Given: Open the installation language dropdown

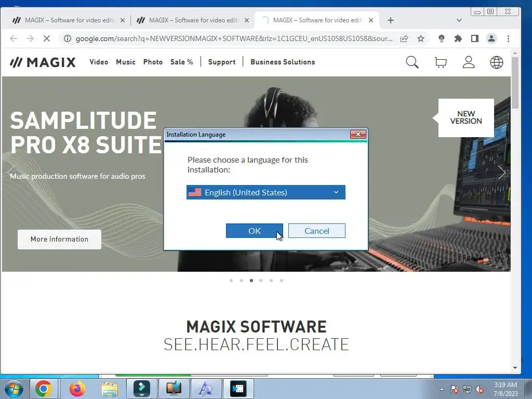Looking at the screenshot, I should tap(265, 192).
